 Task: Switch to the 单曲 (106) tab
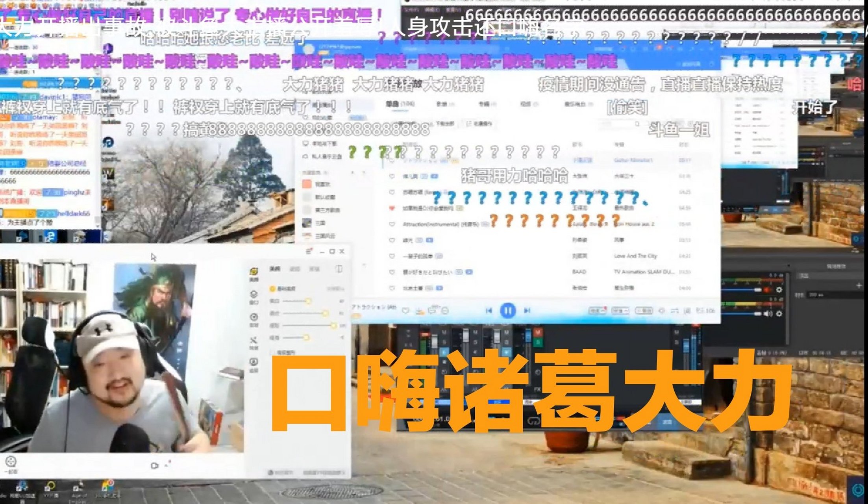click(x=400, y=104)
